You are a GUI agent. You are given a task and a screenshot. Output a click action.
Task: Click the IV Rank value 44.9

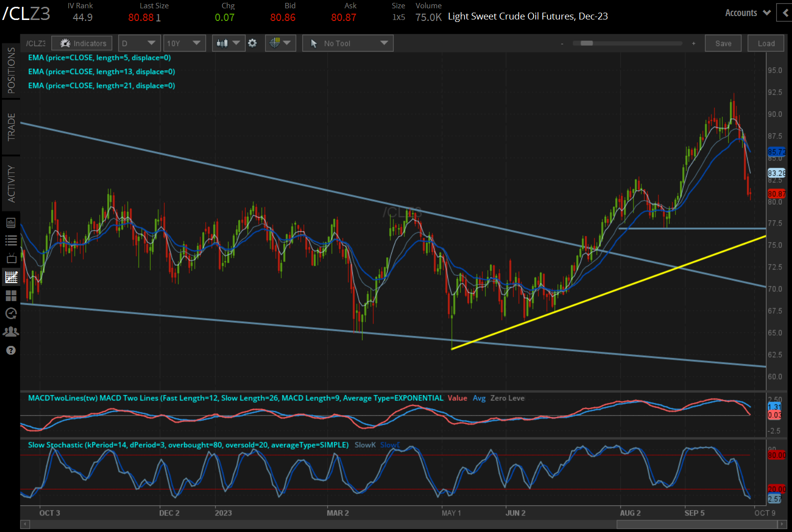[x=82, y=18]
